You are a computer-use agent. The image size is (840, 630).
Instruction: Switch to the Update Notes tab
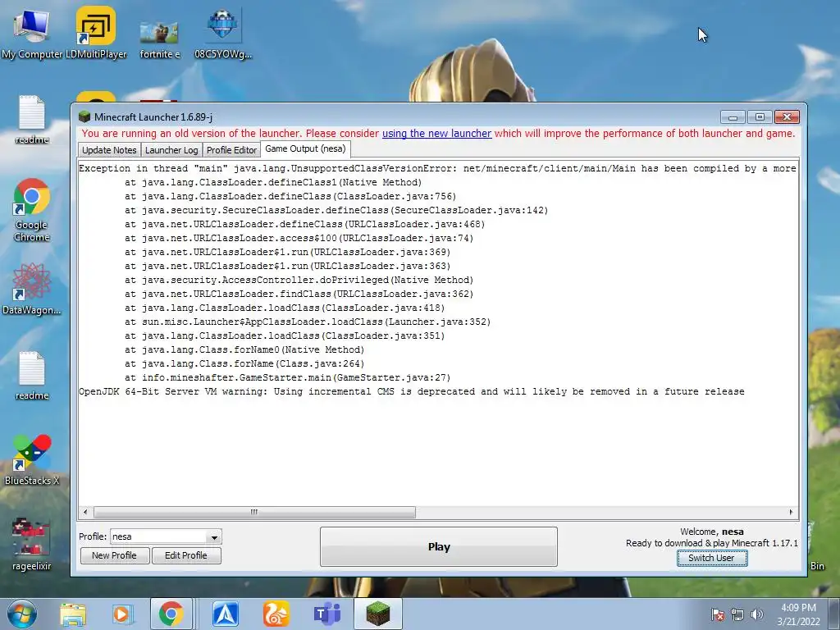pos(109,151)
